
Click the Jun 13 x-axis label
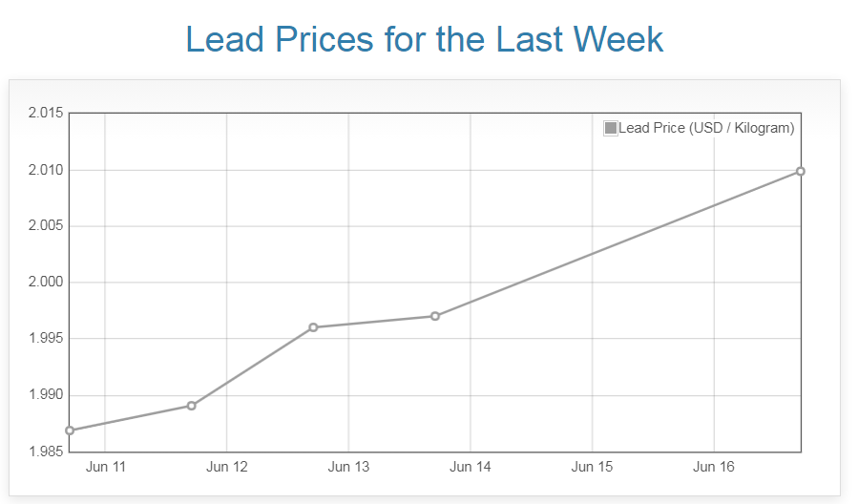point(348,467)
